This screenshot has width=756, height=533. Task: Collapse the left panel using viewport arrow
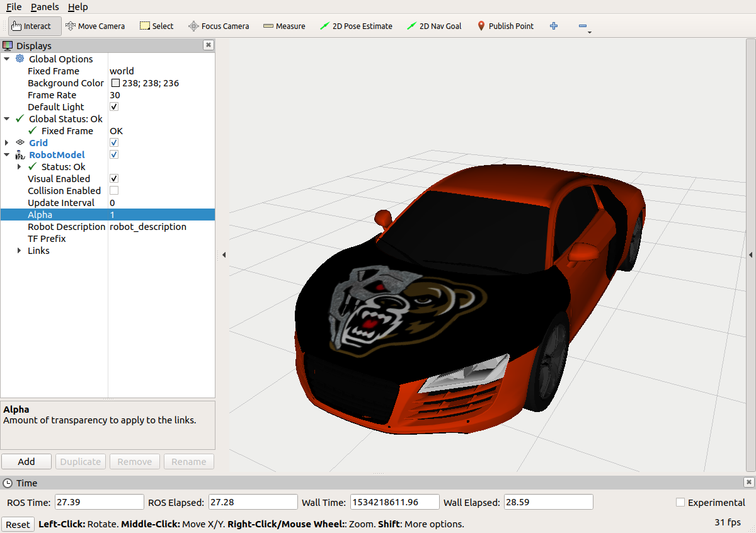coord(224,255)
